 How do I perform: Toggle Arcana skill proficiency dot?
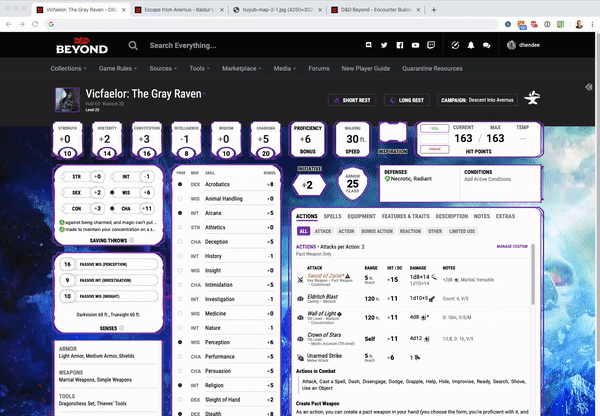click(180, 213)
